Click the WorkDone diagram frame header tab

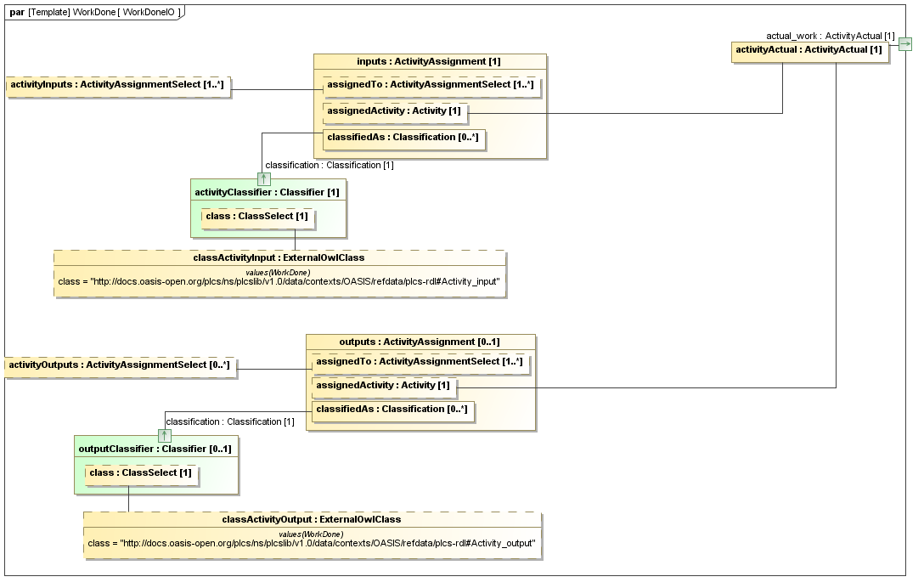[x=93, y=12]
